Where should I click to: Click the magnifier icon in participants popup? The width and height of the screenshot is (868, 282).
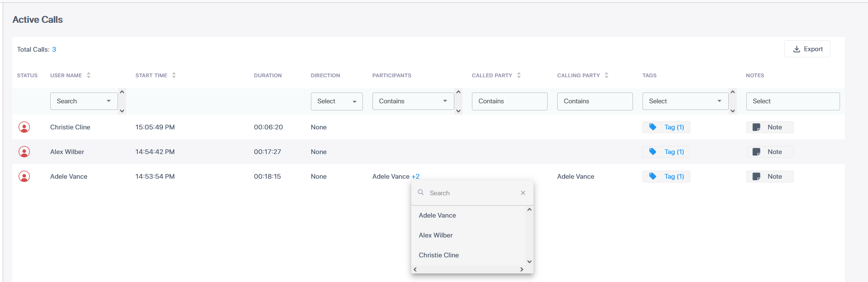tap(420, 192)
